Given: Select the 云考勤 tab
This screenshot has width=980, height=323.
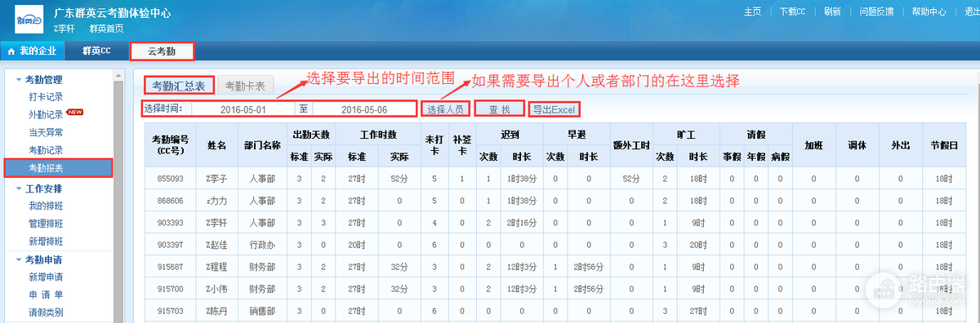Looking at the screenshot, I should 162,51.
